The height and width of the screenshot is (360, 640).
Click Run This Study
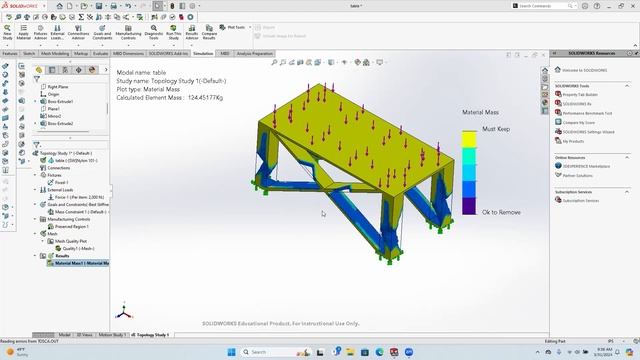click(173, 32)
